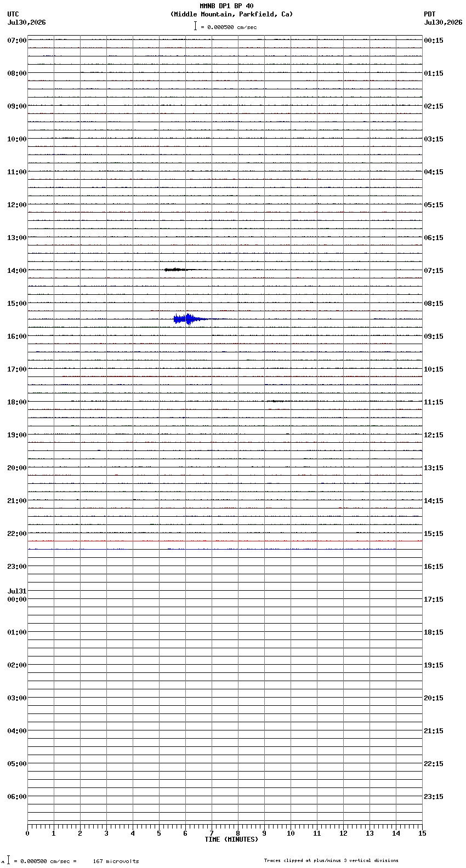466x868 pixels.
Task: Click the '07:15' PDT time label
Action: (x=434, y=271)
